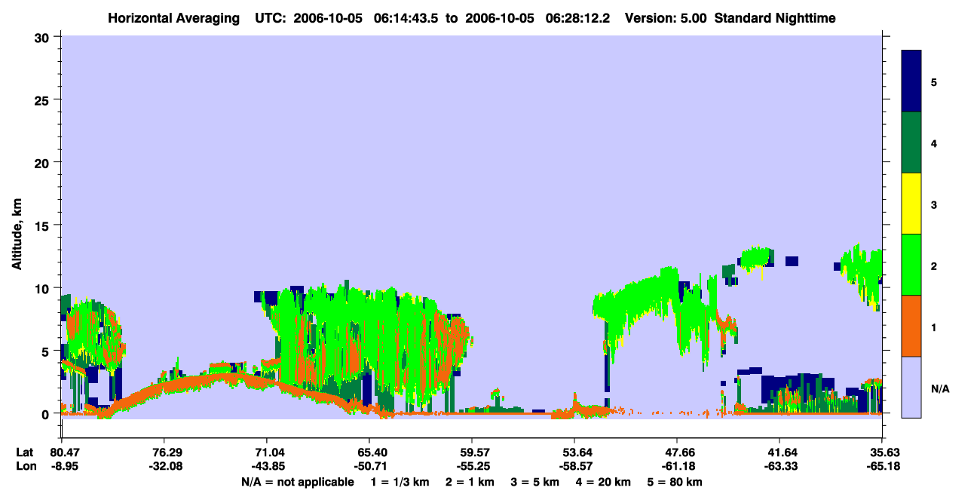The image size is (980, 503).
Task: Click legend text '5 = 80 km'
Action: pyautogui.click(x=676, y=482)
